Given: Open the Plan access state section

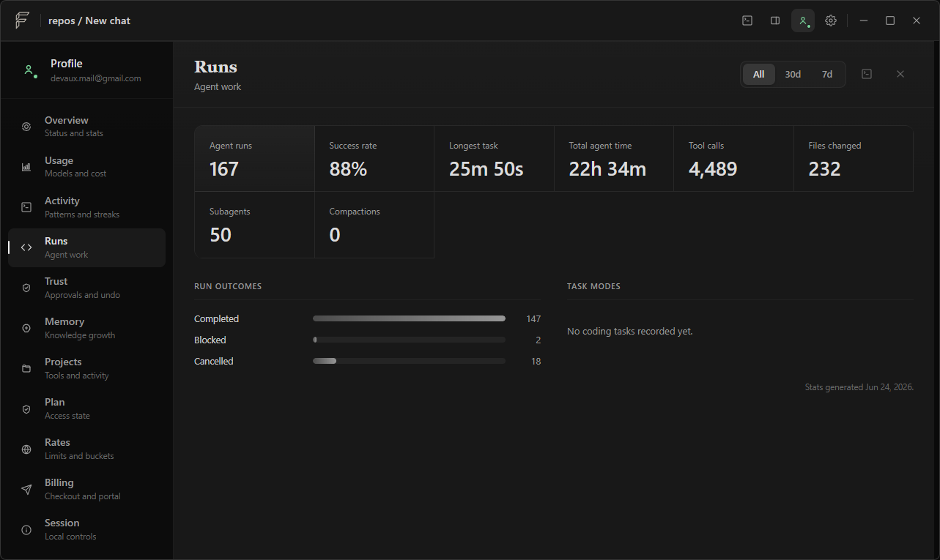Looking at the screenshot, I should tap(86, 408).
